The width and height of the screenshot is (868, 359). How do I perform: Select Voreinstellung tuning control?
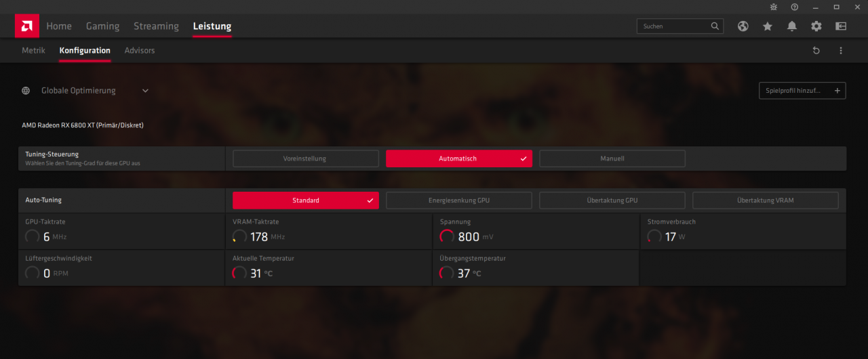click(x=306, y=159)
